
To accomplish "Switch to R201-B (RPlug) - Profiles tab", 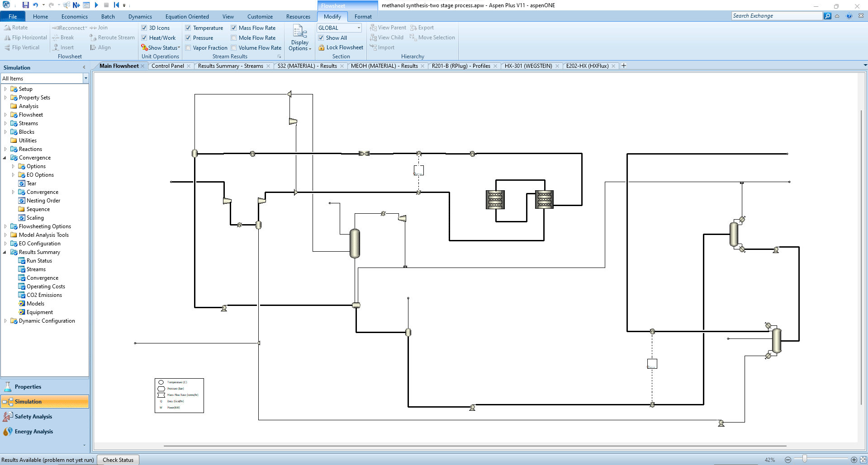I will (461, 66).
